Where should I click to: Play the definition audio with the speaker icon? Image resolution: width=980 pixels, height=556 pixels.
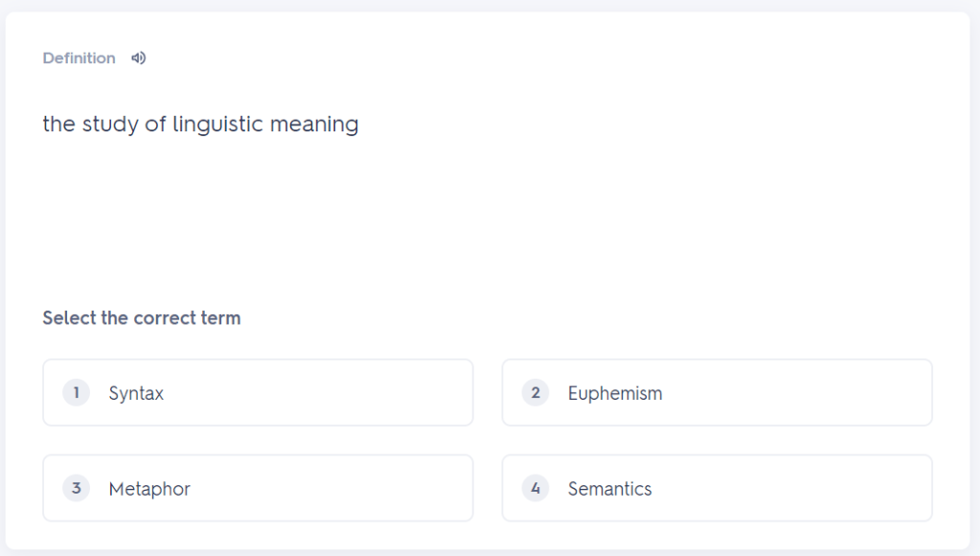(139, 58)
